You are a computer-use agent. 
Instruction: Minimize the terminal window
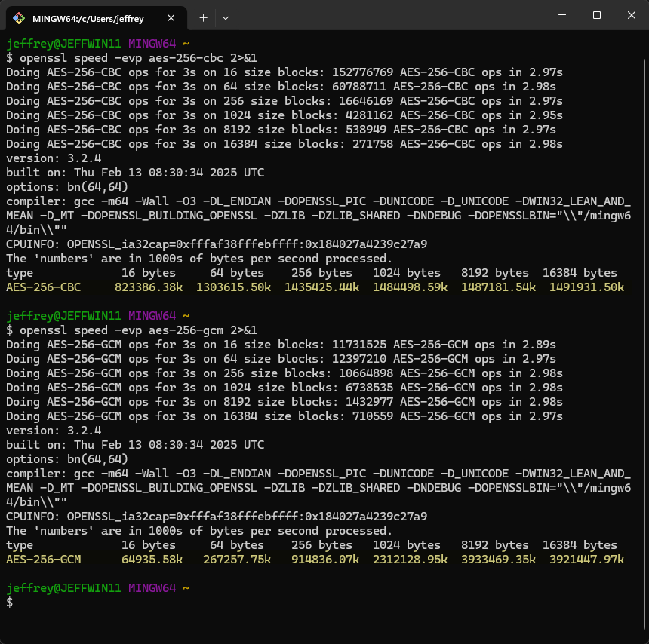pos(562,15)
